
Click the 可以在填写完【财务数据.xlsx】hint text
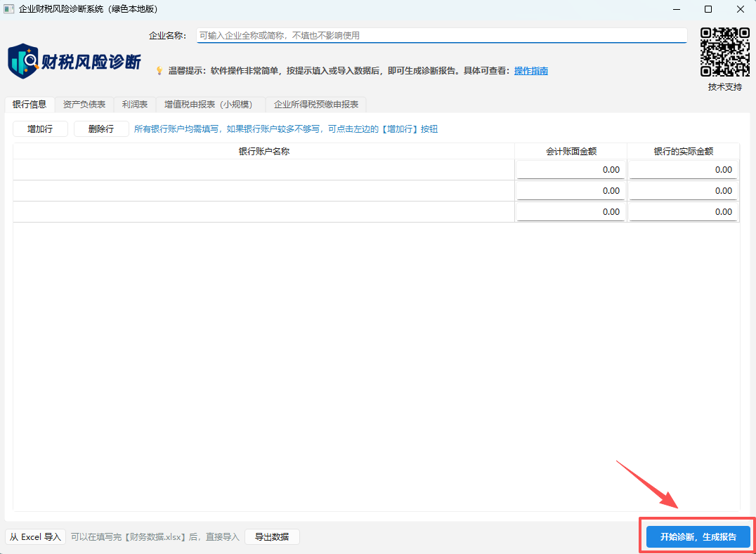155,536
